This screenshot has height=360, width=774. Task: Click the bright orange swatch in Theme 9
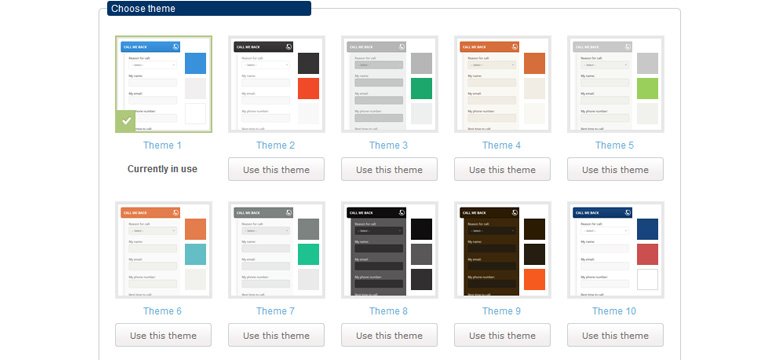pos(535,280)
